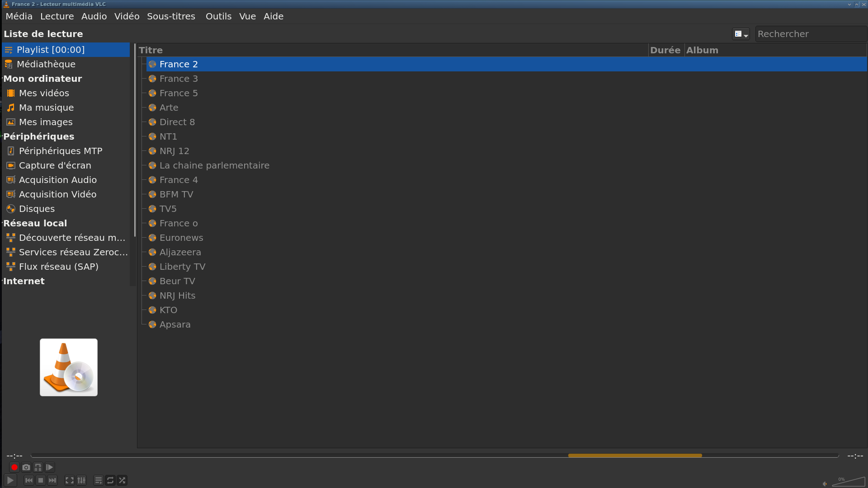Viewport: 868px width, 488px height.
Task: Select France 5 playlist item
Action: 506,93
